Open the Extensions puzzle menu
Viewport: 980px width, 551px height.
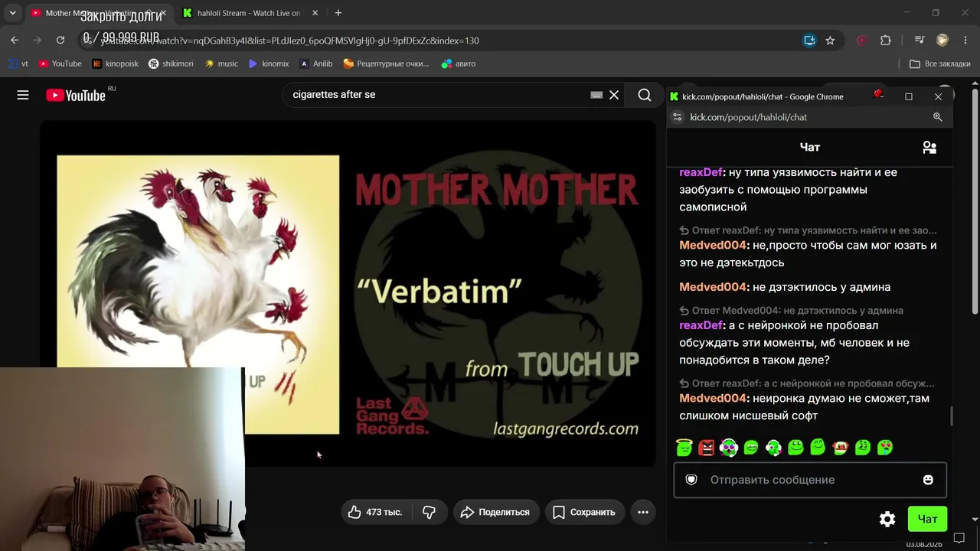886,41
